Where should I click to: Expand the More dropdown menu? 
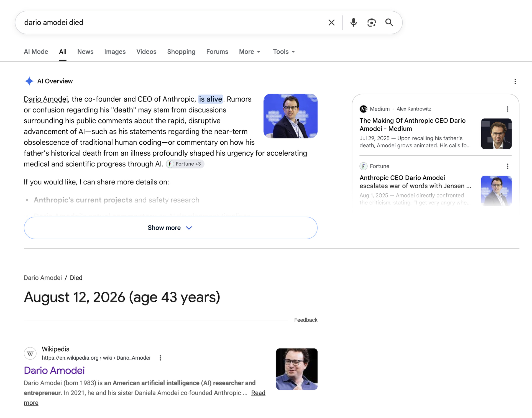point(250,52)
